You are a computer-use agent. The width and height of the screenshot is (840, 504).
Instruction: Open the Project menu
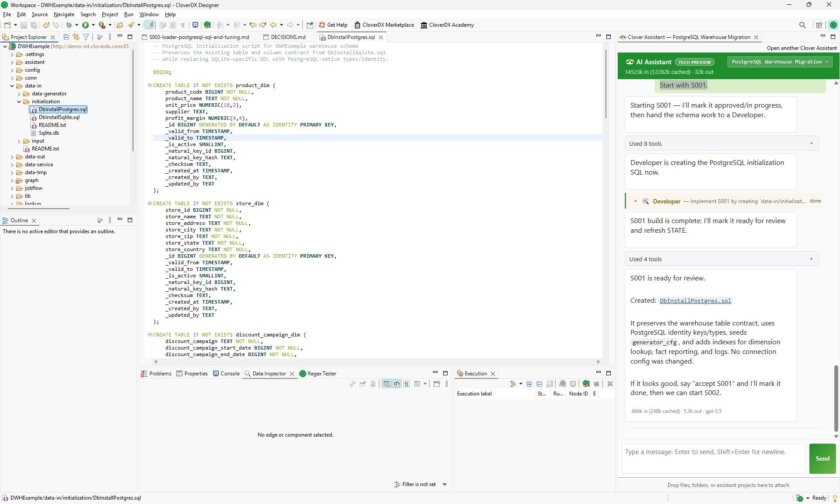110,14
